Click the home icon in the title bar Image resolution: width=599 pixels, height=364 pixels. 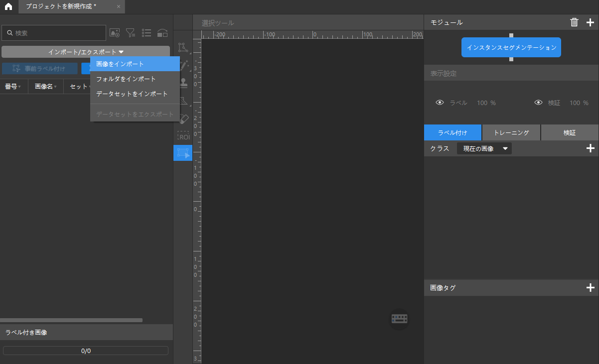click(x=8, y=6)
